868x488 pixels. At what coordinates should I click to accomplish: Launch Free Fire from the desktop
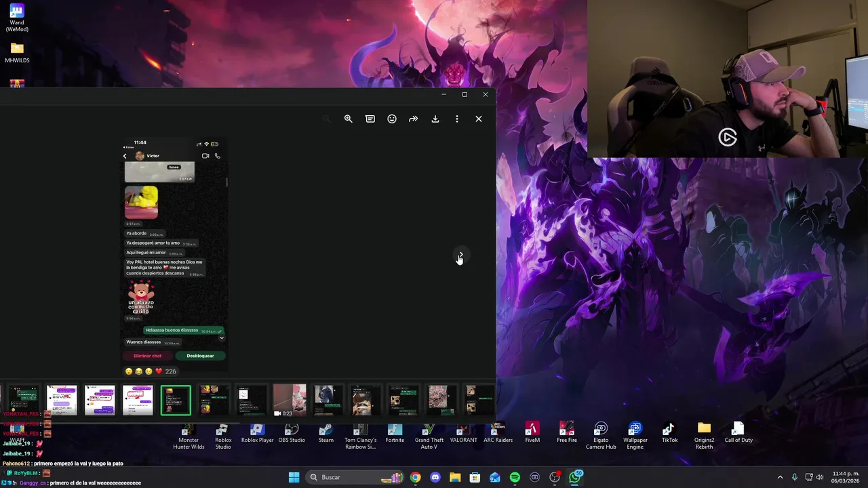(x=567, y=434)
